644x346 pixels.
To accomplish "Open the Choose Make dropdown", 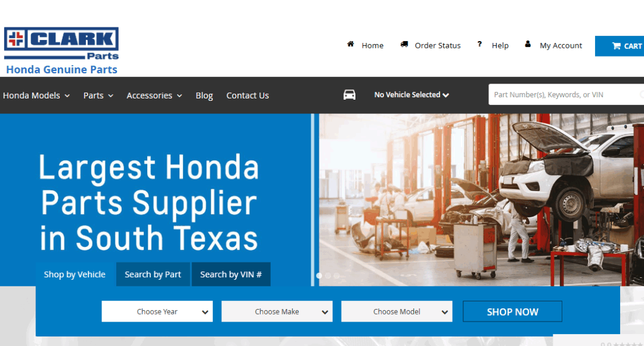I will pos(277,311).
